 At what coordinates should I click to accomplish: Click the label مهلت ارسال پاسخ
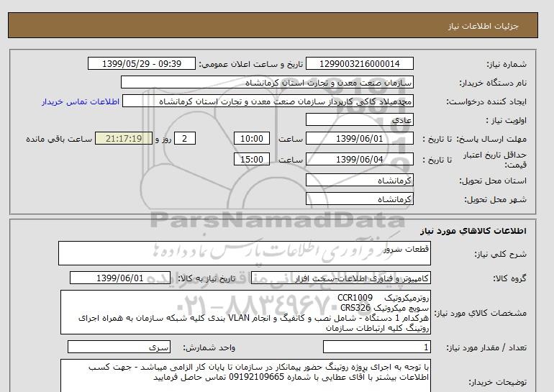[x=491, y=139]
